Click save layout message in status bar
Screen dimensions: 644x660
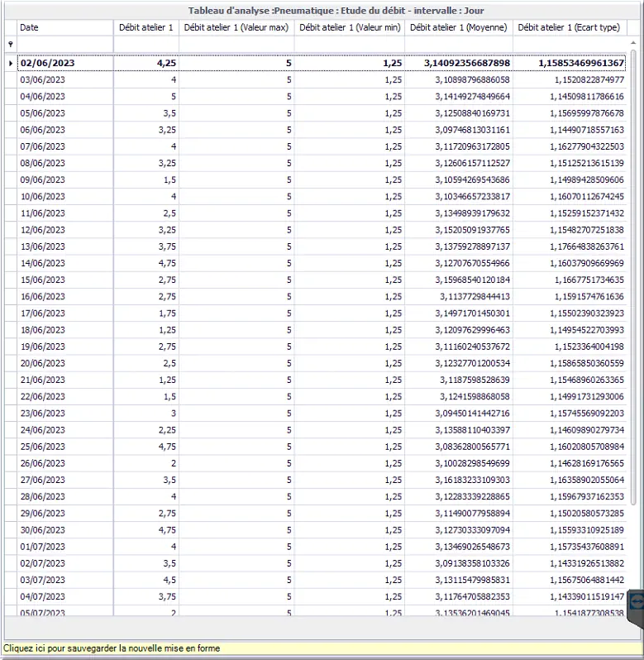pyautogui.click(x=112, y=648)
